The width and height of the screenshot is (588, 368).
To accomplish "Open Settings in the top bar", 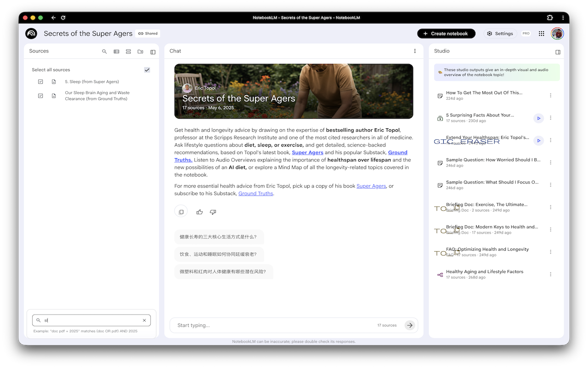I will tap(500, 34).
